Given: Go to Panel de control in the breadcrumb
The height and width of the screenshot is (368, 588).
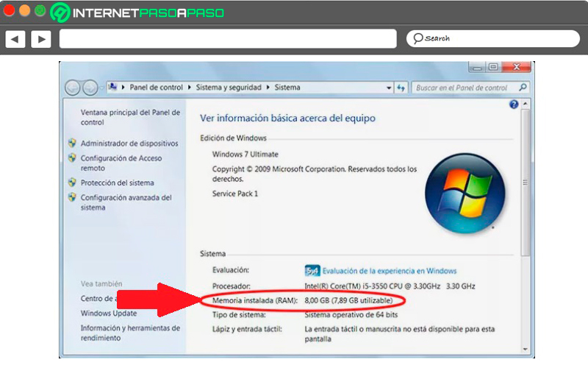Looking at the screenshot, I should (x=156, y=88).
